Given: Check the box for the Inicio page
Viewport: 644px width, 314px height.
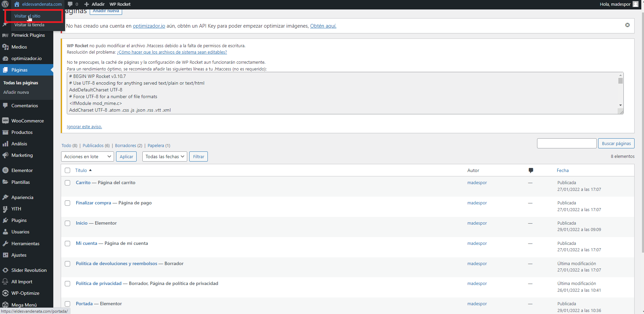Looking at the screenshot, I should [x=67, y=223].
